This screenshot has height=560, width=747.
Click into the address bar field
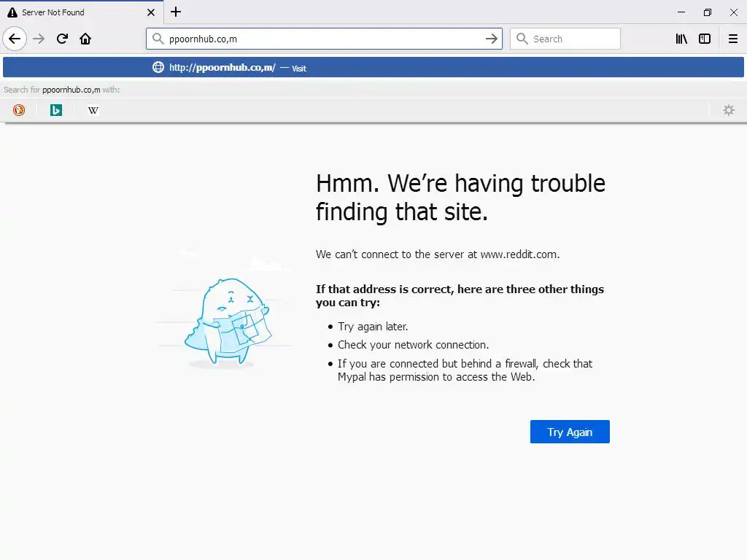tap(324, 39)
